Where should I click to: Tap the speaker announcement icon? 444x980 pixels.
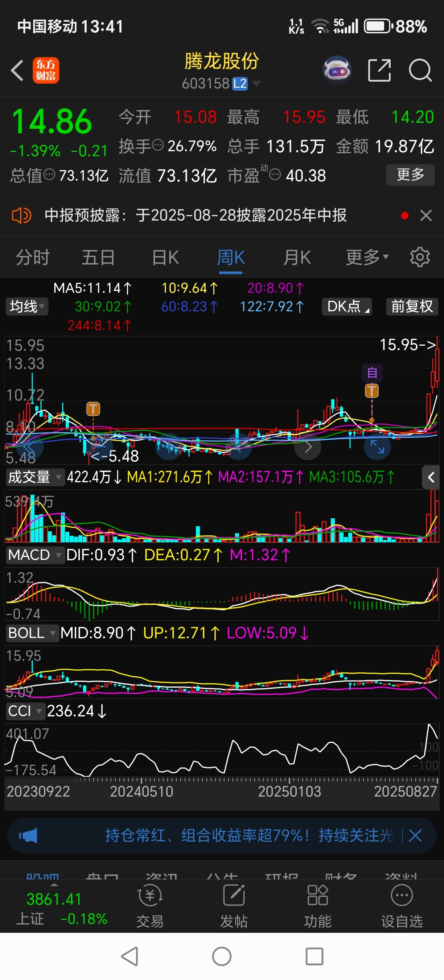tap(22, 216)
